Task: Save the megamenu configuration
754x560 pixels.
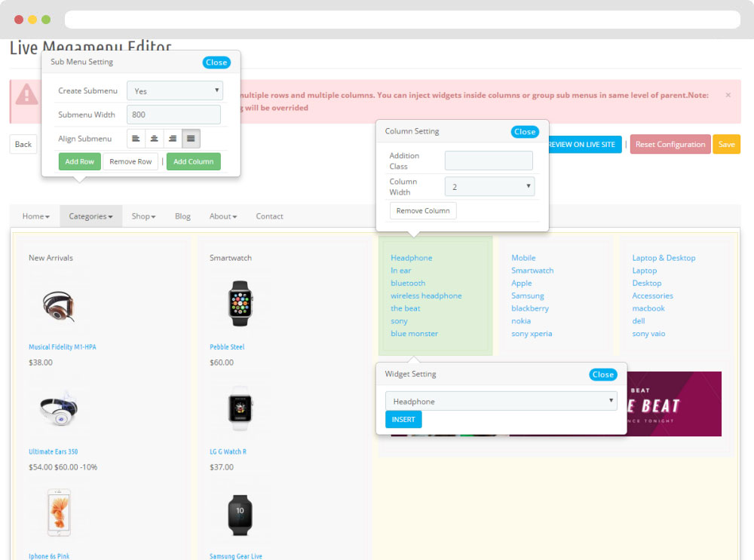Action: [x=726, y=144]
